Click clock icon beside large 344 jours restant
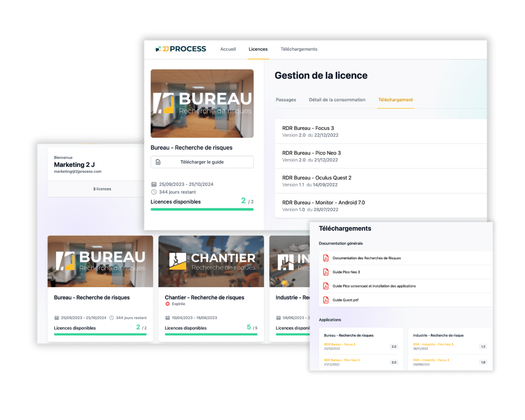 tap(154, 192)
